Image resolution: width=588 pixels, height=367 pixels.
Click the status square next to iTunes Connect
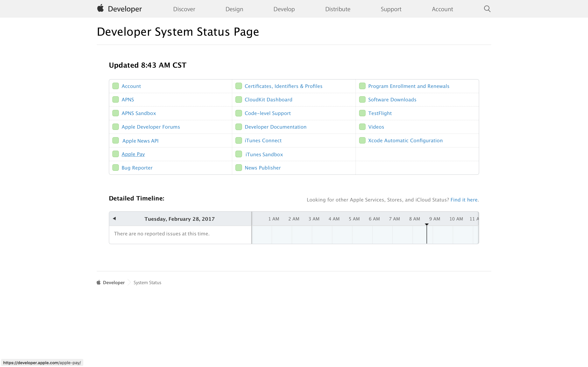tap(239, 140)
